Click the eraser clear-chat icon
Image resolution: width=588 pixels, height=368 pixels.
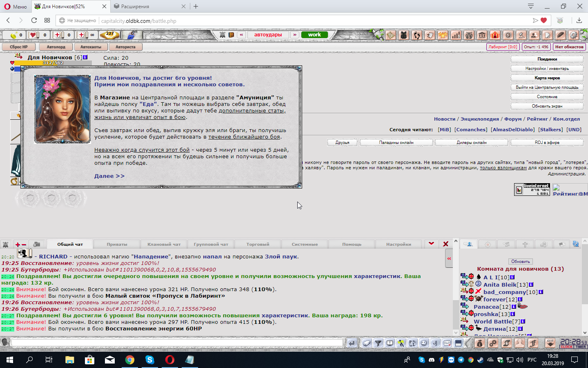(x=367, y=343)
